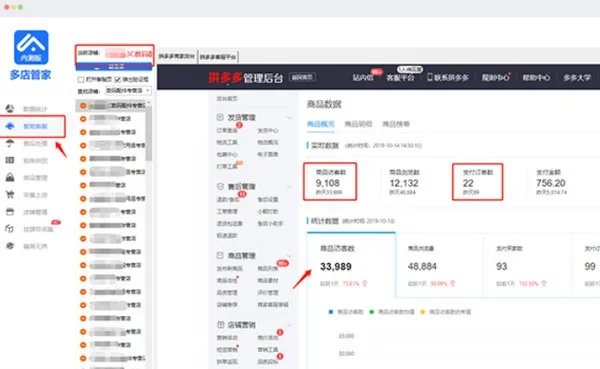
Task: Enable the unchecked checkbox above shop list
Action: 81,80
